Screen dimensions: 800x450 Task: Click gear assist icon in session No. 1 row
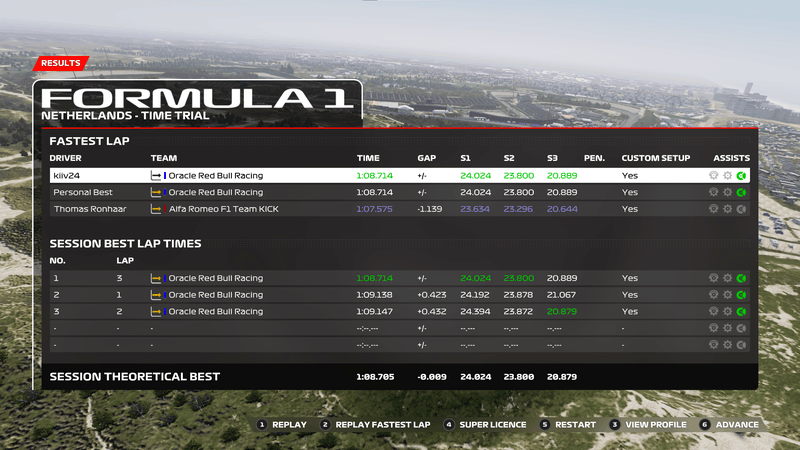pyautogui.click(x=728, y=278)
